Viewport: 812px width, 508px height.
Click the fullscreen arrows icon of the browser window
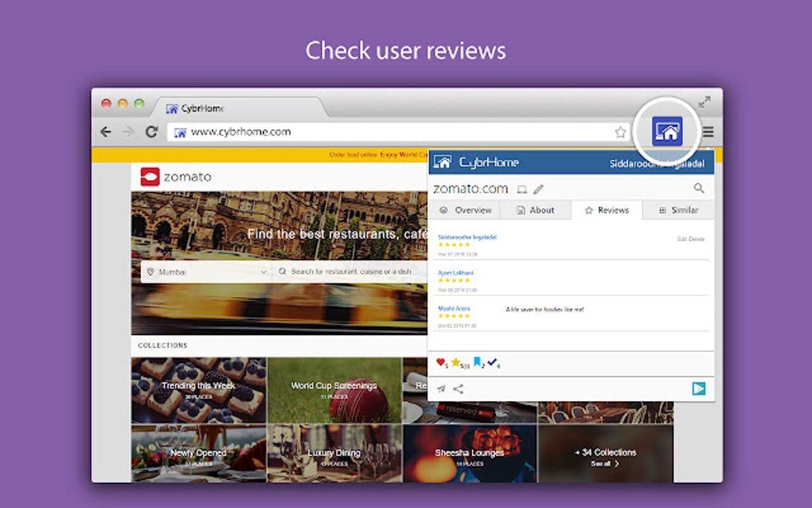pos(705,102)
